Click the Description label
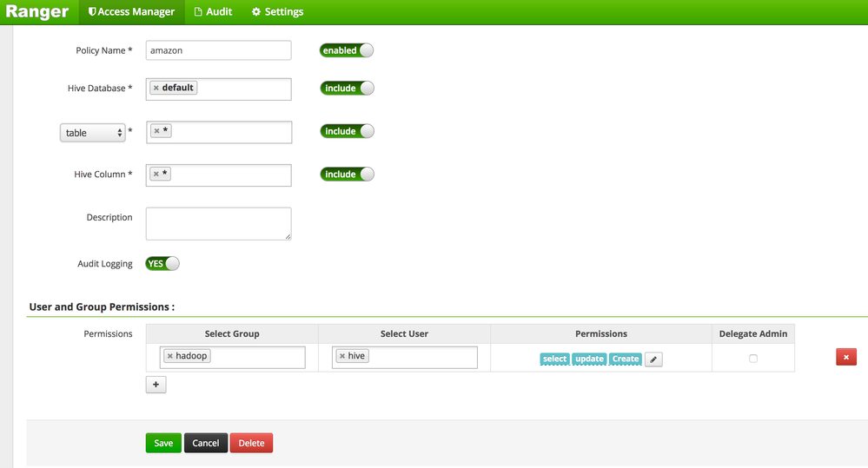The width and height of the screenshot is (868, 468). [x=109, y=217]
